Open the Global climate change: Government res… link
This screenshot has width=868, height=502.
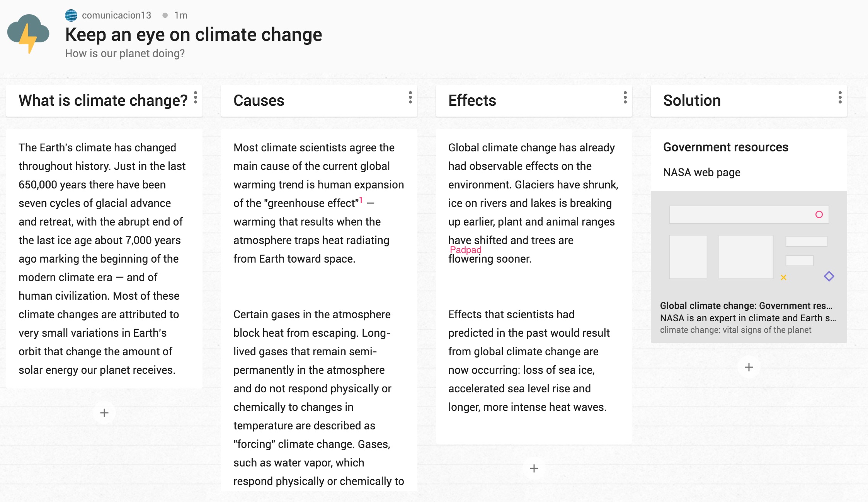point(746,305)
